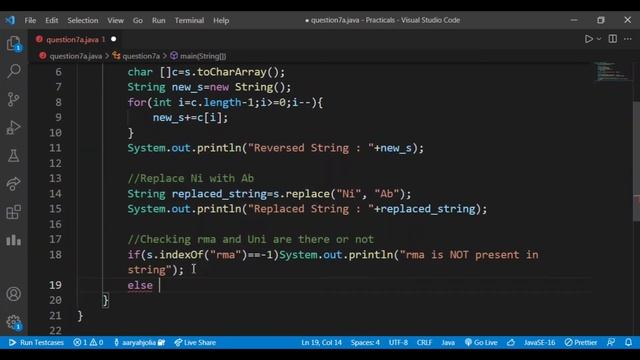Click Go Live in status bar
640x360 pixels.
(x=481, y=342)
